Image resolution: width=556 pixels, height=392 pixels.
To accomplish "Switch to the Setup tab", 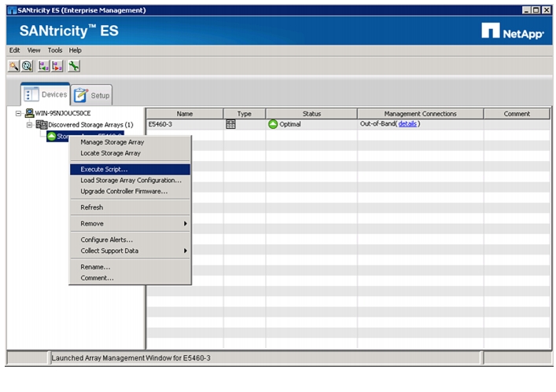I will (92, 95).
